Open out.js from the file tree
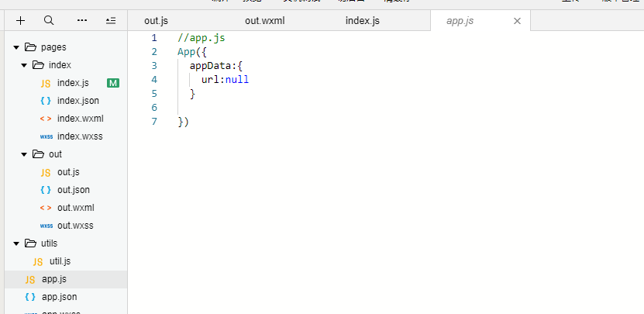This screenshot has height=314, width=644. click(x=69, y=172)
